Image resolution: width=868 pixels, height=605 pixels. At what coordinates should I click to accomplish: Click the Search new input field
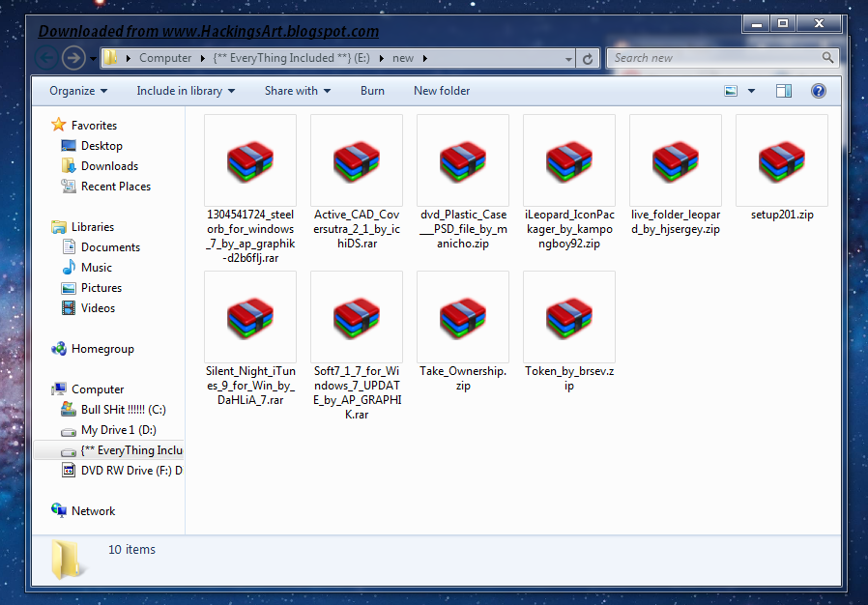tap(715, 58)
